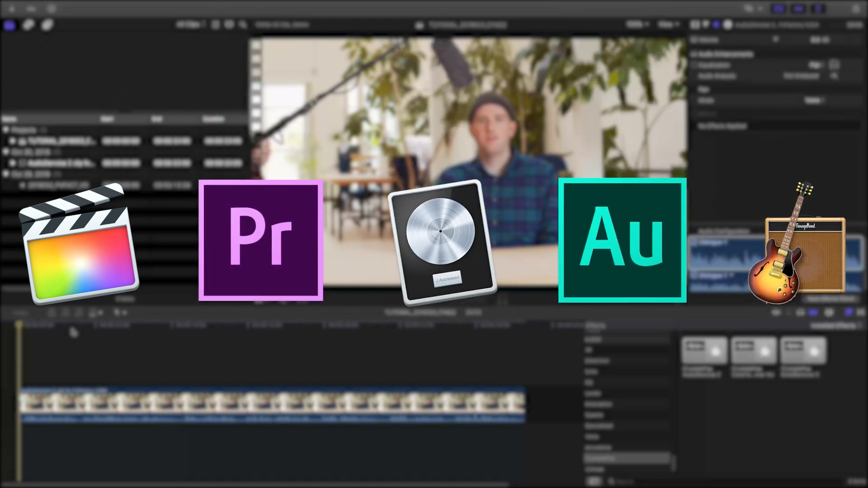Image resolution: width=868 pixels, height=488 pixels.
Task: Select the video clip in the timeline
Action: click(x=273, y=404)
